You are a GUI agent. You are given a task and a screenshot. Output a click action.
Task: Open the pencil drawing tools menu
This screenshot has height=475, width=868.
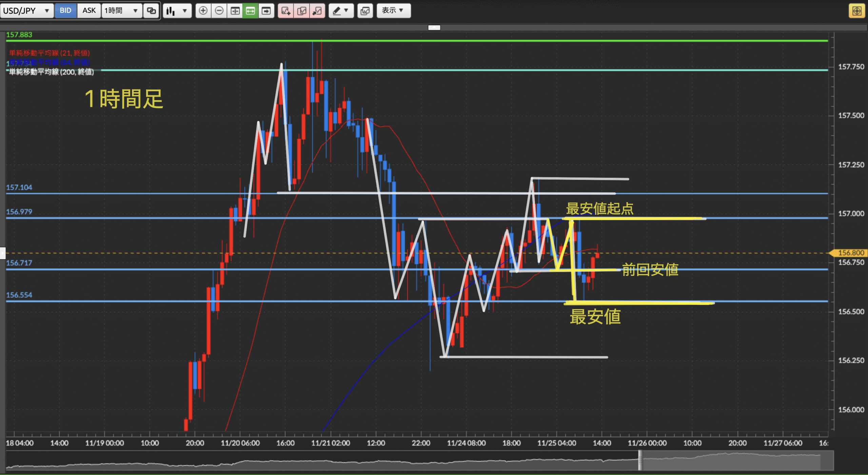point(341,11)
